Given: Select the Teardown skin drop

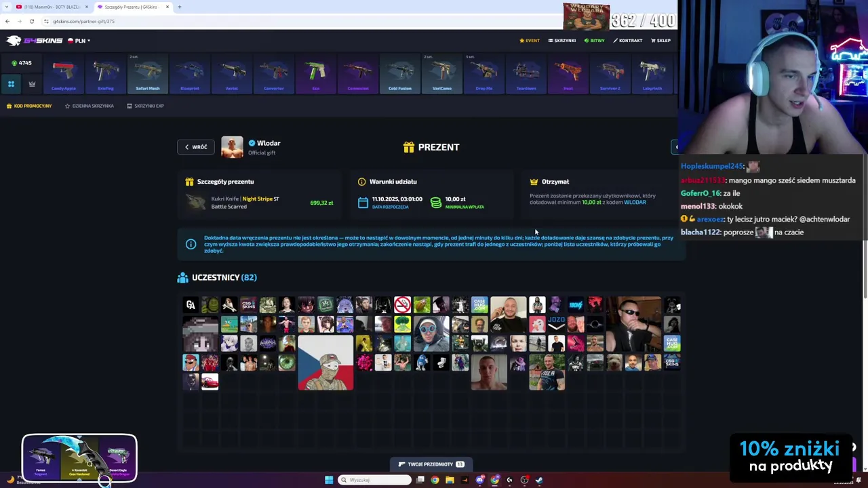Looking at the screenshot, I should 526,73.
